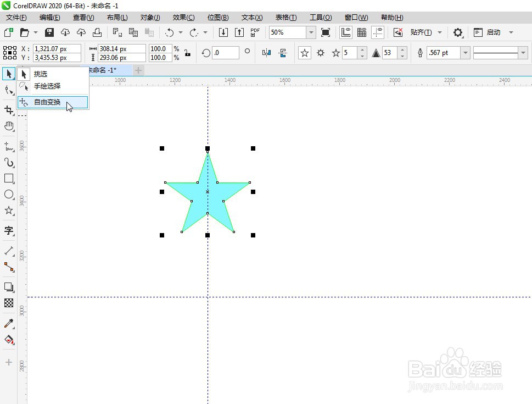The height and width of the screenshot is (404, 532).
Task: Expand the 贴齐 snap dropdown
Action: [440, 32]
